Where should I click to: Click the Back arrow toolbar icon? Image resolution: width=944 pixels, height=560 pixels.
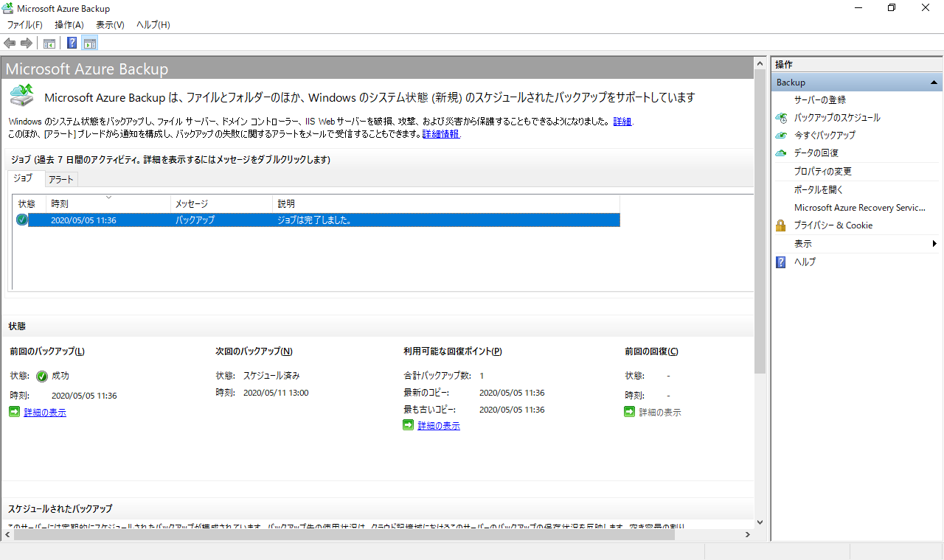(x=10, y=43)
